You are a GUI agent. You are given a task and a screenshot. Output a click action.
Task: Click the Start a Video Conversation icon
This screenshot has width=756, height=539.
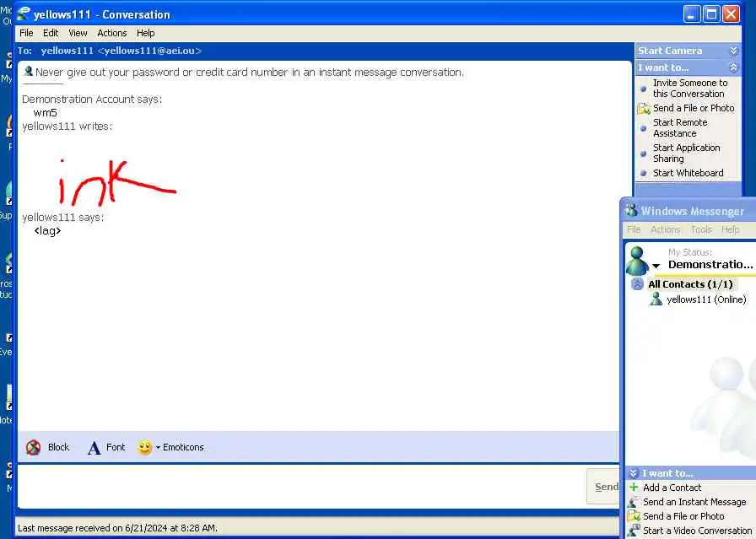pyautogui.click(x=634, y=531)
